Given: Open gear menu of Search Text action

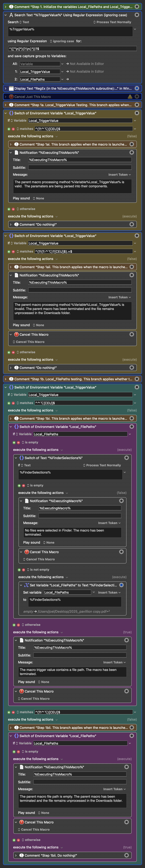Looking at the screenshot, I should coord(137,15).
